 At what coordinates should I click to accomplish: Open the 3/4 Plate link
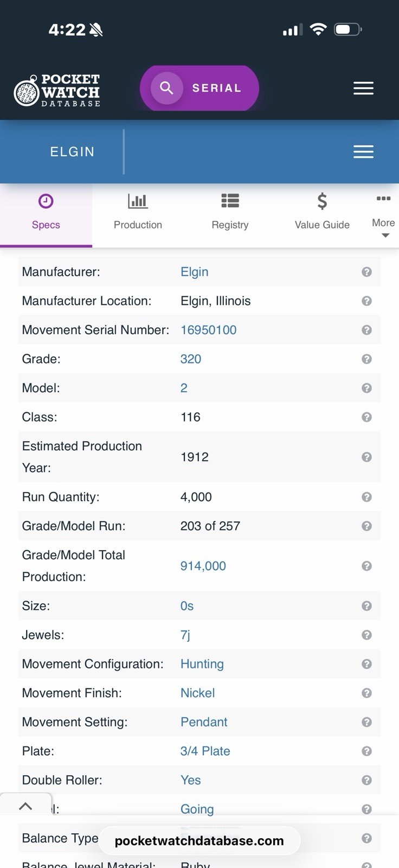(205, 751)
